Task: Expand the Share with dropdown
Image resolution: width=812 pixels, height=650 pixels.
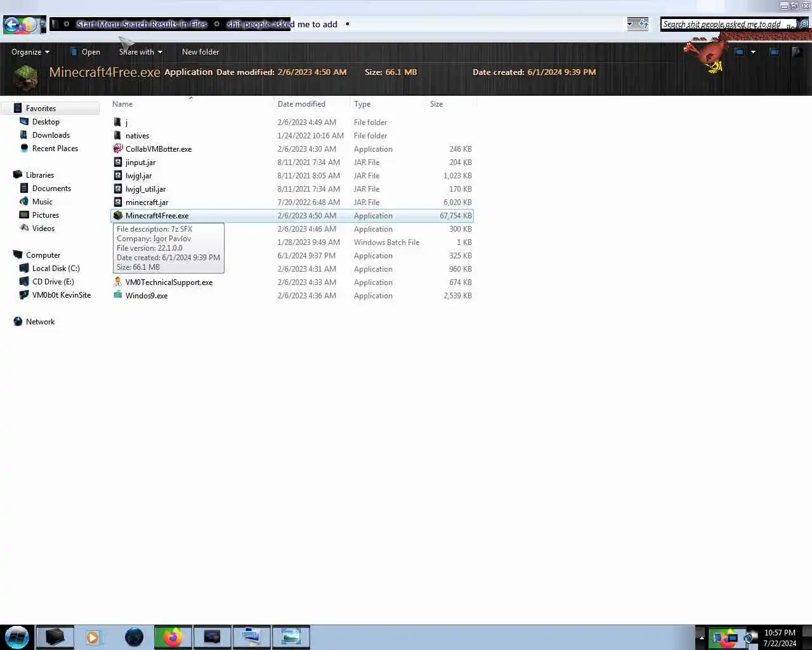Action: (141, 52)
